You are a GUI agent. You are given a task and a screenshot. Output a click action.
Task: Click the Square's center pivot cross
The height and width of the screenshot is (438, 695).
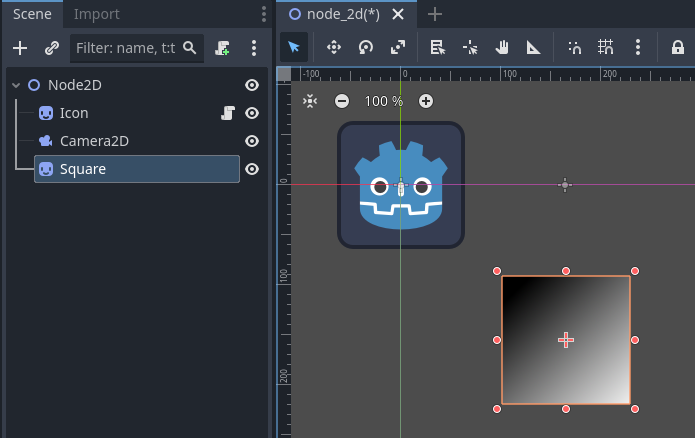[566, 340]
